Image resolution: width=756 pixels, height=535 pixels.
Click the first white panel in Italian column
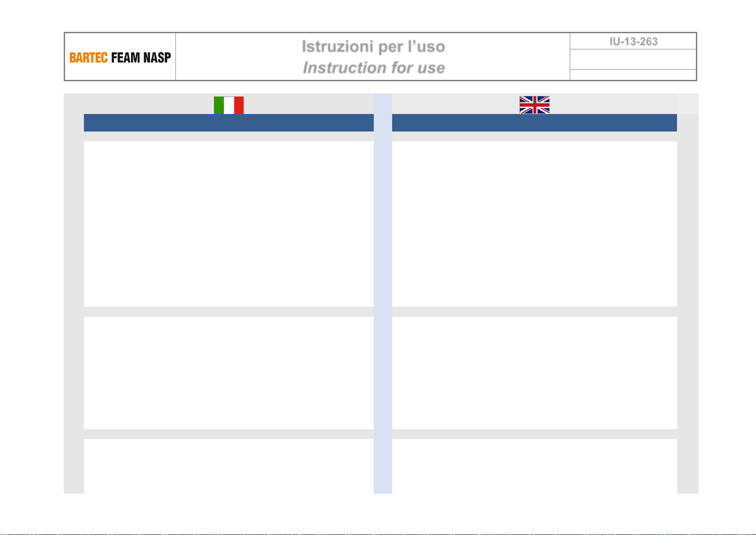pos(229,224)
